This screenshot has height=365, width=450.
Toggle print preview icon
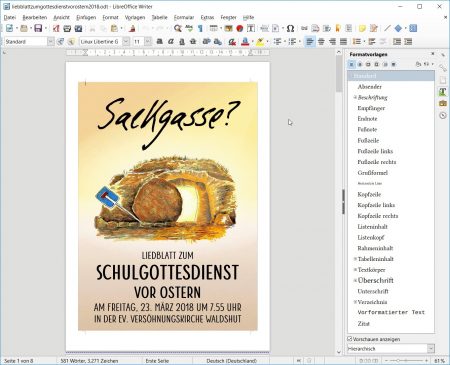78,28
